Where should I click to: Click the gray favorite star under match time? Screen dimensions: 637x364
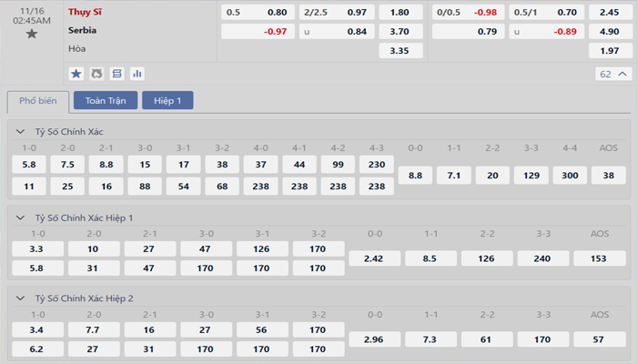32,34
